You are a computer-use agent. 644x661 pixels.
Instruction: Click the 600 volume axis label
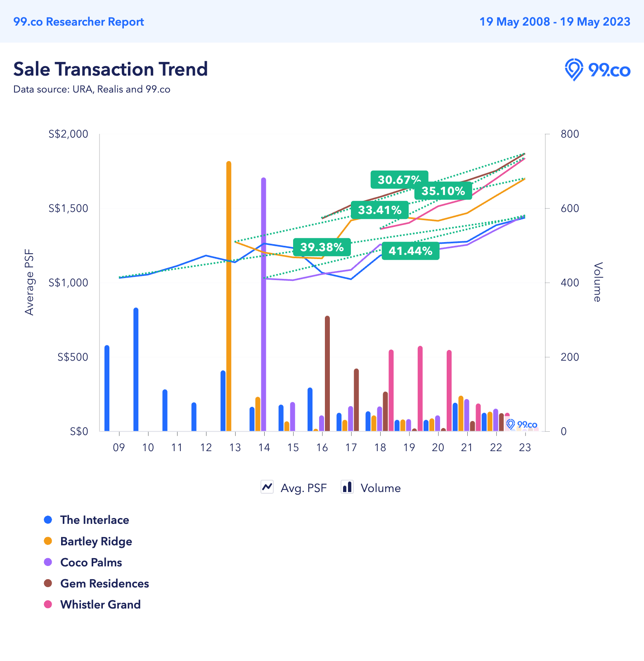570,208
